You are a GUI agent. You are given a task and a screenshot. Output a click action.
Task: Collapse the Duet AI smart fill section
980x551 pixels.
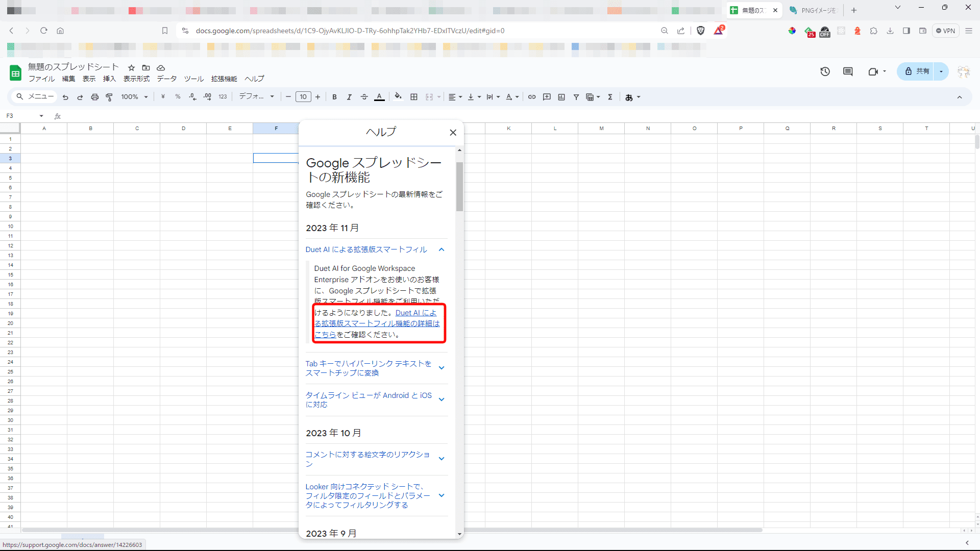(x=442, y=249)
